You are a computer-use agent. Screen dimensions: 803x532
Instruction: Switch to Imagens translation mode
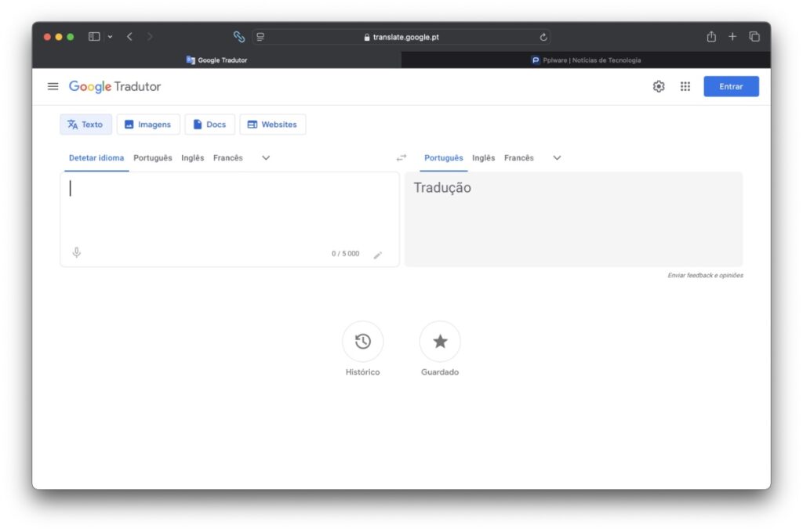148,125
